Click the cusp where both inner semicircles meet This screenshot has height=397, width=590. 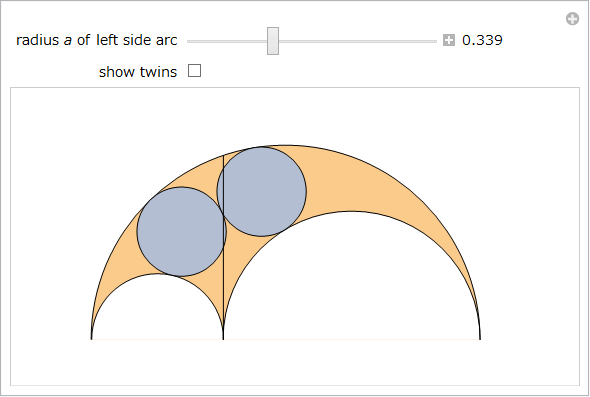pyautogui.click(x=224, y=338)
